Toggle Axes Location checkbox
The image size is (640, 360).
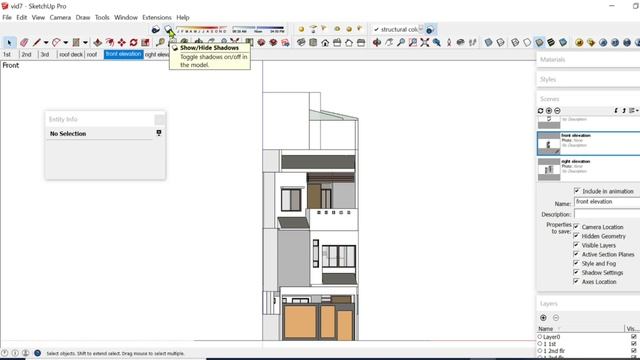576,281
